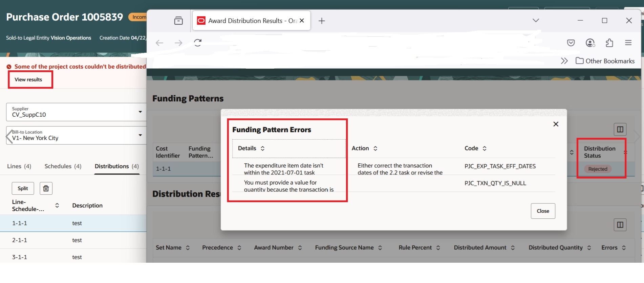Click the browser forward arrow
Image resolution: width=644 pixels, height=283 pixels.
click(x=178, y=43)
